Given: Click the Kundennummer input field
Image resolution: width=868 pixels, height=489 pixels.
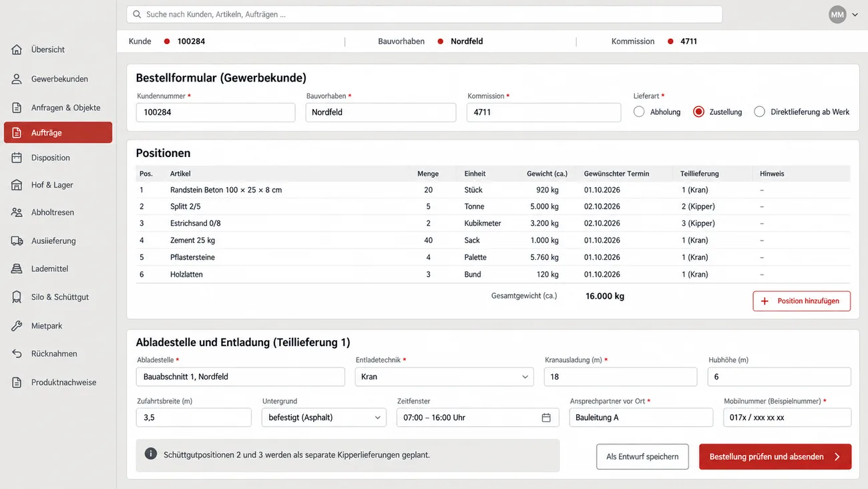Looking at the screenshot, I should [x=216, y=112].
